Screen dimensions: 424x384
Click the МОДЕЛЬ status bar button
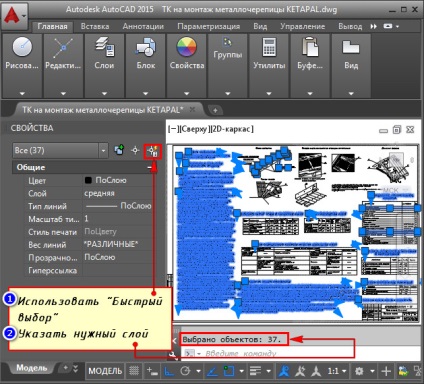(105, 371)
